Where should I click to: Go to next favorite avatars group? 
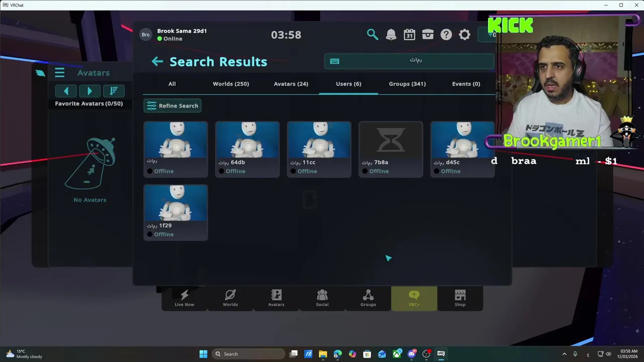pos(90,91)
